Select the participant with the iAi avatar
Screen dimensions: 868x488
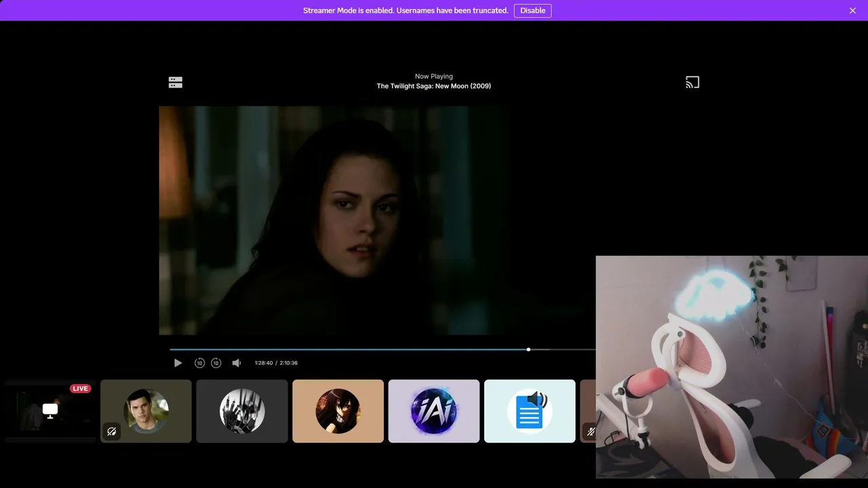(x=434, y=411)
